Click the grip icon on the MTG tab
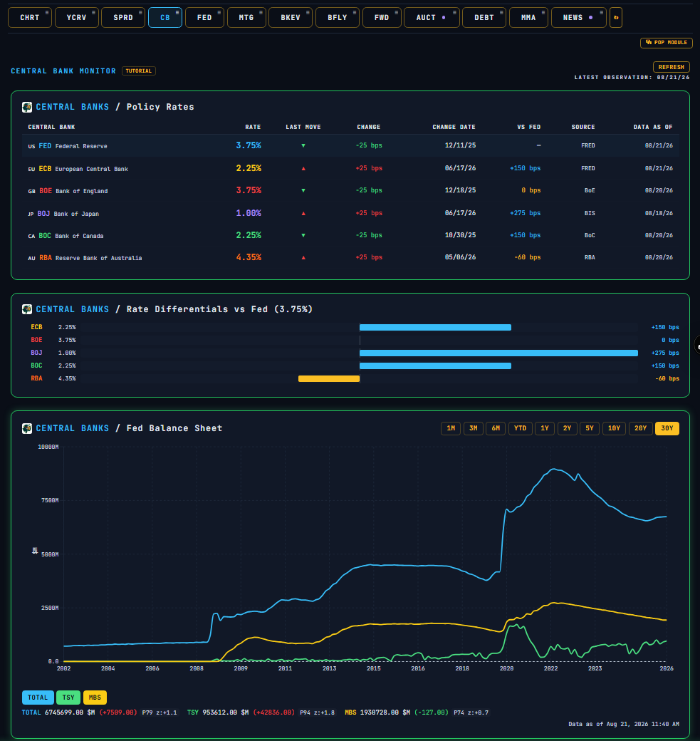The image size is (700, 741). point(261,13)
